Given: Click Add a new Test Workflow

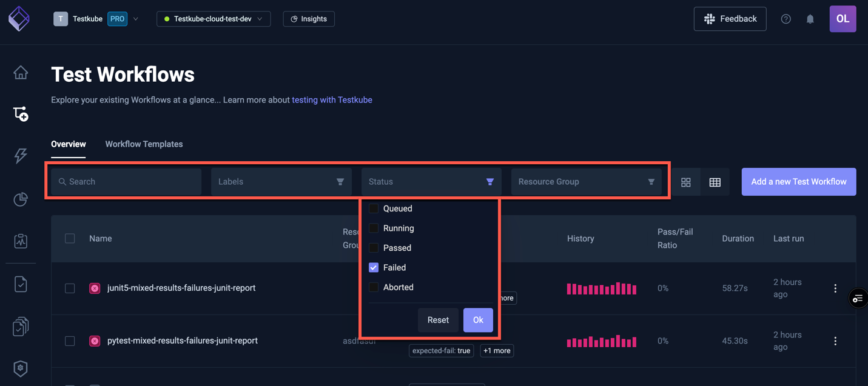Looking at the screenshot, I should (798, 181).
